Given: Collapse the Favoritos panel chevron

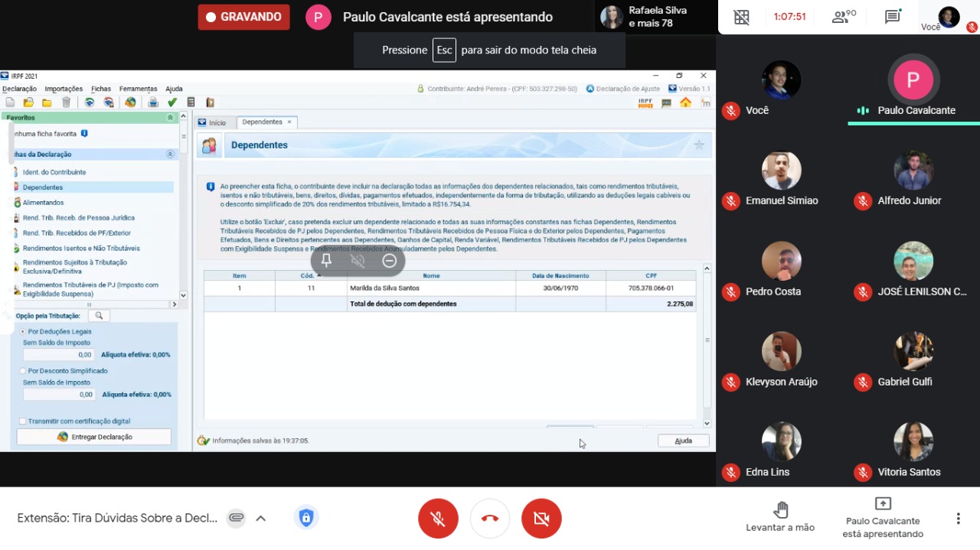Looking at the screenshot, I should point(170,118).
